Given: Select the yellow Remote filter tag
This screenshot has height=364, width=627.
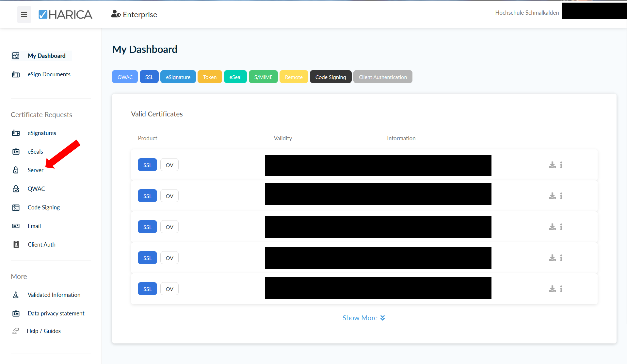Looking at the screenshot, I should point(294,77).
